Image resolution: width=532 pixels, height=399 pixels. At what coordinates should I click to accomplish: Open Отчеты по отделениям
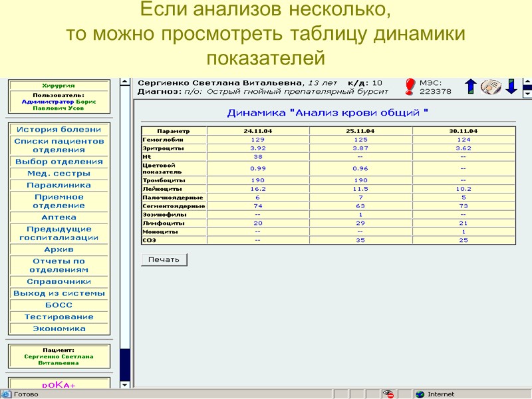coord(59,265)
